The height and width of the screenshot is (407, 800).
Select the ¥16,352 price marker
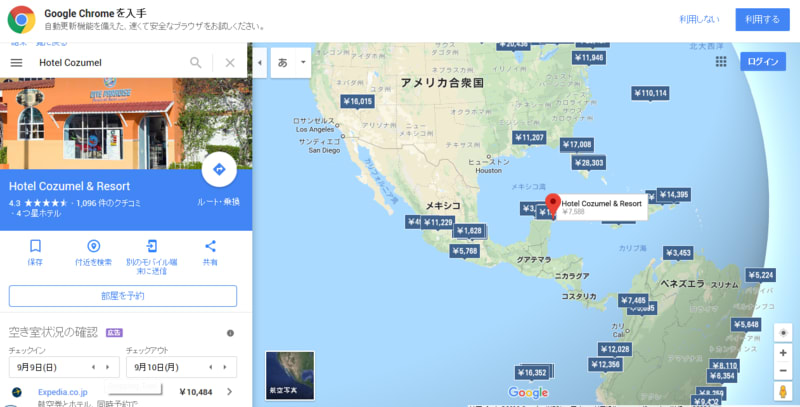pyautogui.click(x=532, y=373)
